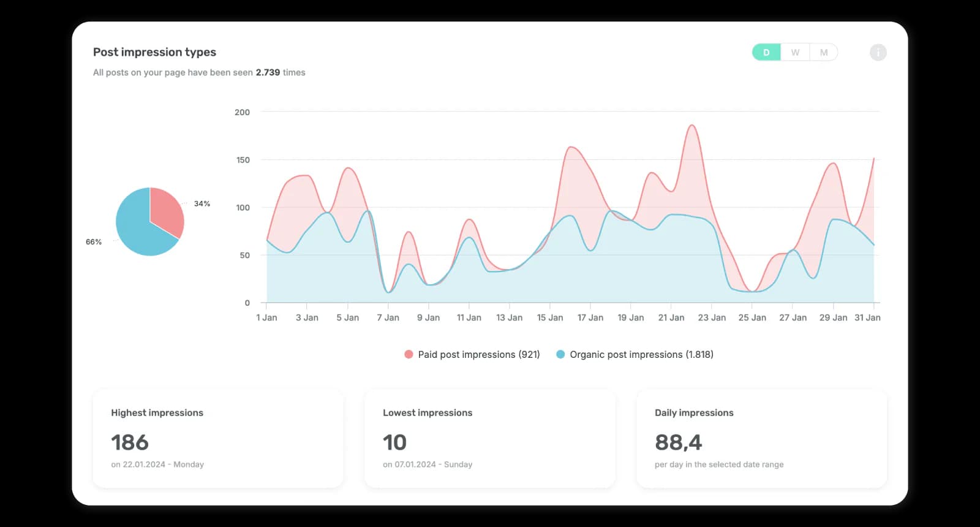Click the Highest impressions card title
Viewport: 980px width, 527px height.
click(x=157, y=412)
